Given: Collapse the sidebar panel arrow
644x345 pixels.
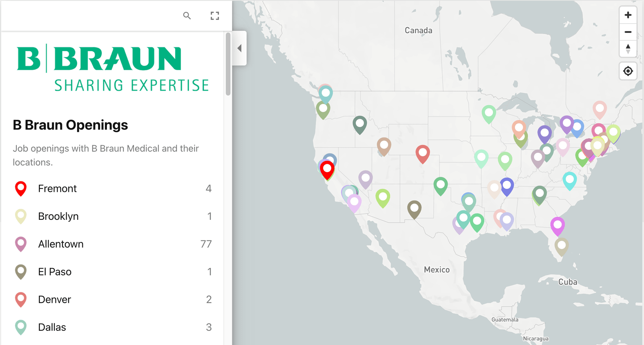Looking at the screenshot, I should 239,48.
